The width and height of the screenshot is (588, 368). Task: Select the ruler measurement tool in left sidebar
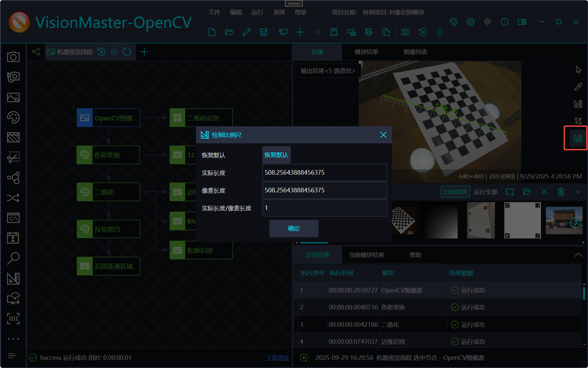click(13, 278)
